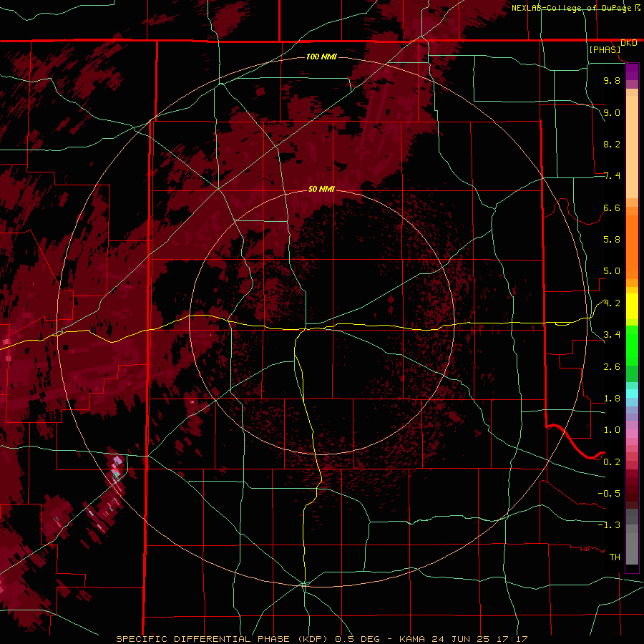Click the dark purple top color bar segment
This screenshot has height=644, width=644.
tap(632, 71)
